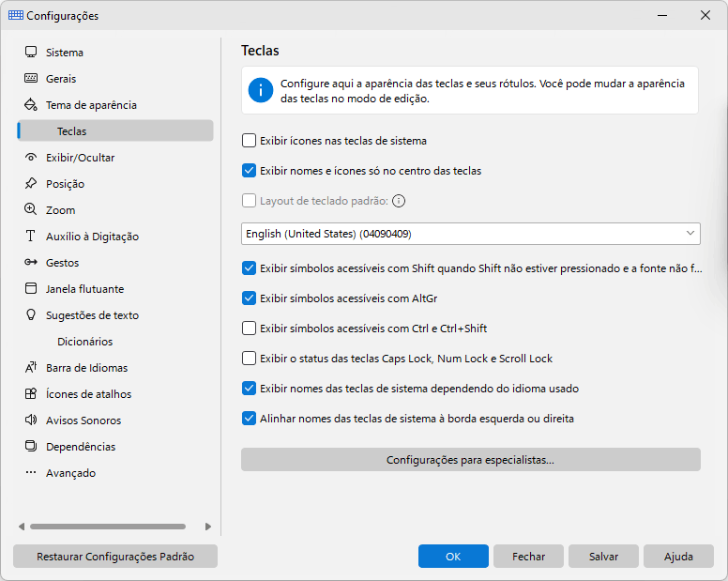
Task: Open the Dicionários sub-item
Action: (x=115, y=342)
